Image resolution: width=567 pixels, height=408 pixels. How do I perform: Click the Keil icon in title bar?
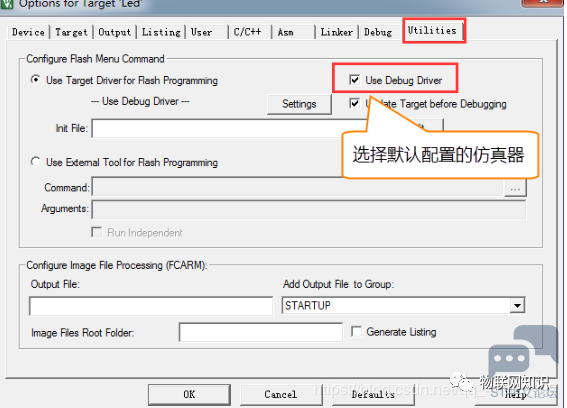7,4
